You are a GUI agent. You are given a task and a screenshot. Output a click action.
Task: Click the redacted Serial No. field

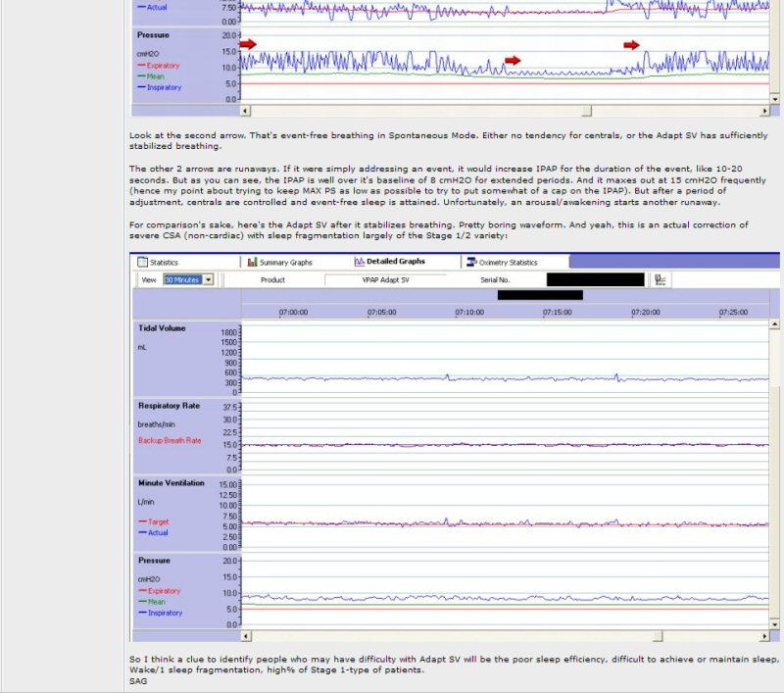(x=596, y=279)
